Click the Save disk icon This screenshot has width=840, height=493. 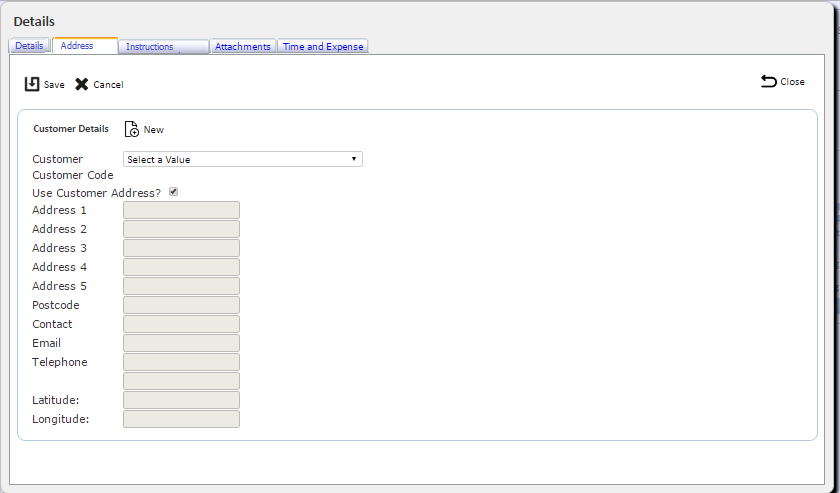32,84
